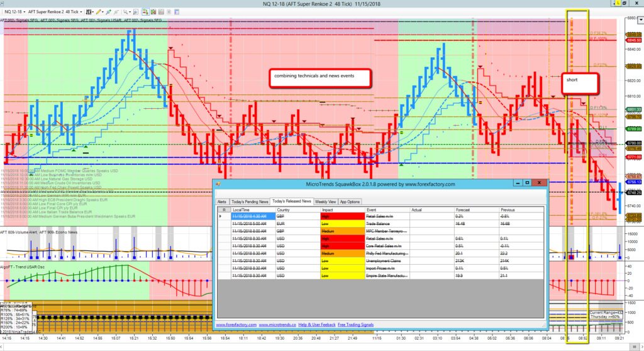644x351 pixels.
Task: Click the Philly Fed Manufacturing event cell
Action: coord(387,253)
